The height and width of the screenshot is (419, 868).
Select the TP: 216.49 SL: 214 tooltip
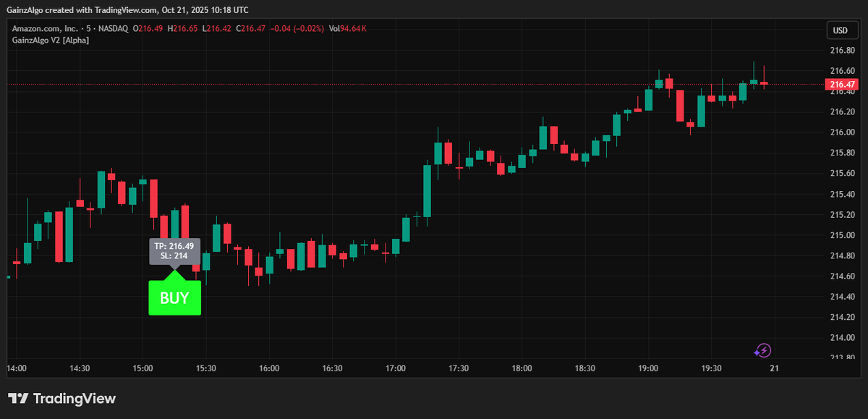tap(174, 251)
